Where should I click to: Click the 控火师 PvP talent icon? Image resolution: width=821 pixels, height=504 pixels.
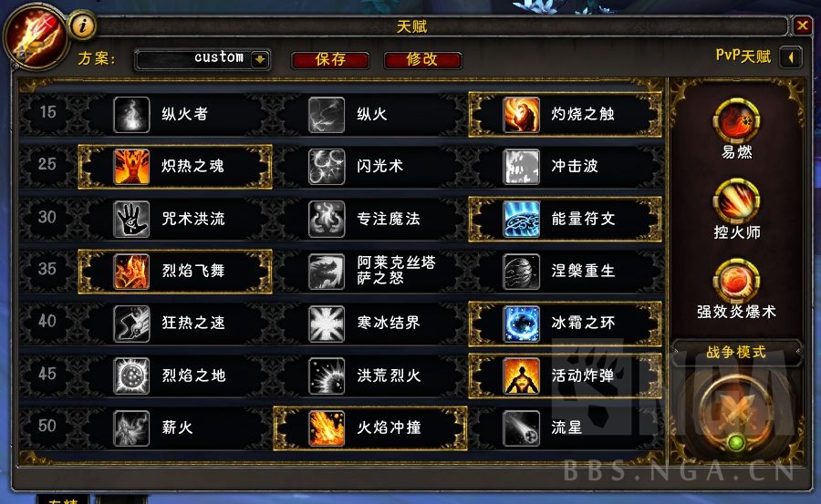pyautogui.click(x=736, y=201)
